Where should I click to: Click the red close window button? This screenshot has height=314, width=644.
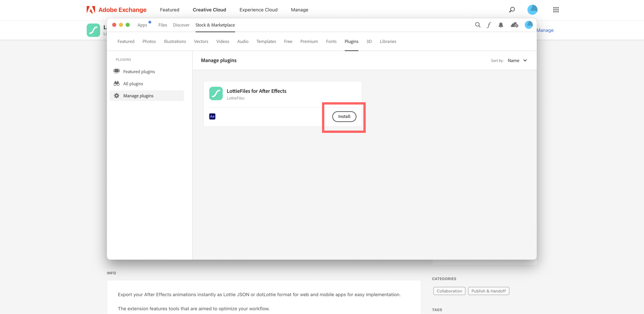[x=114, y=25]
